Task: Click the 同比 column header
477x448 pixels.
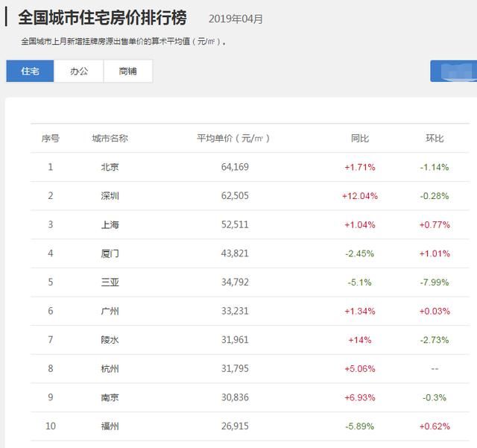Action: [360, 139]
